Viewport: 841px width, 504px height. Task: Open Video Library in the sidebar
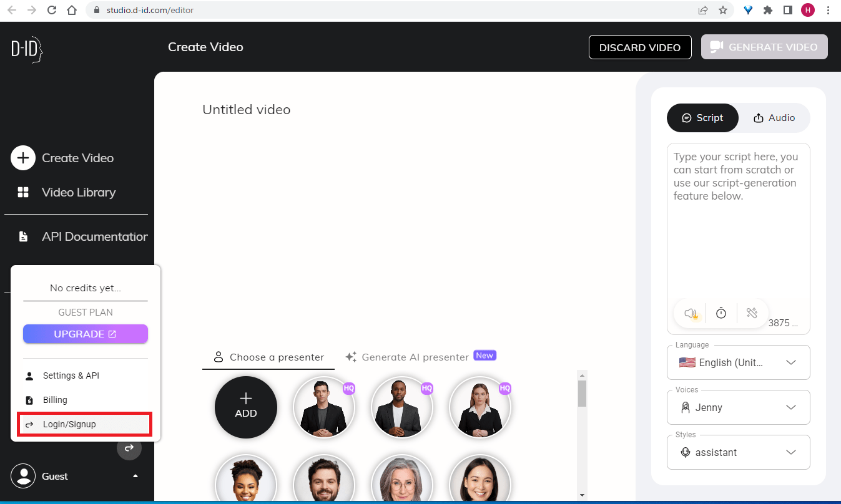(79, 192)
